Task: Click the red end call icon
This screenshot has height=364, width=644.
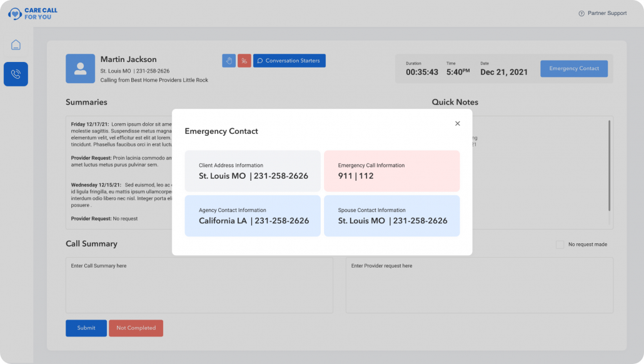Action: click(244, 61)
